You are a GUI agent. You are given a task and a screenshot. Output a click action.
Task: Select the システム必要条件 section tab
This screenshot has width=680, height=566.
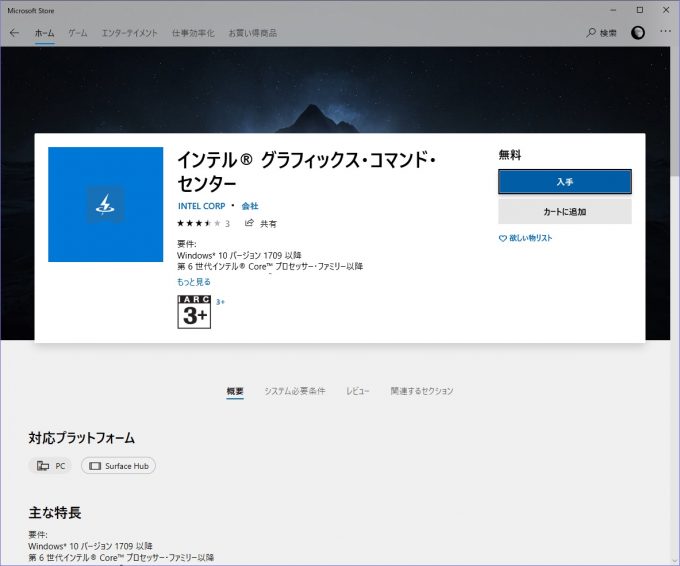click(x=295, y=391)
